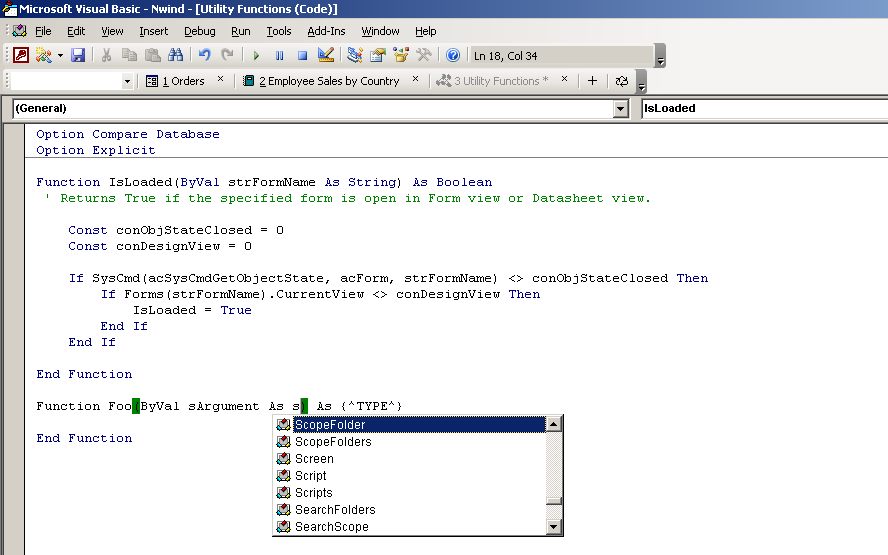The height and width of the screenshot is (555, 888).
Task: Click the refresh arrows icon beside plus
Action: click(x=621, y=81)
